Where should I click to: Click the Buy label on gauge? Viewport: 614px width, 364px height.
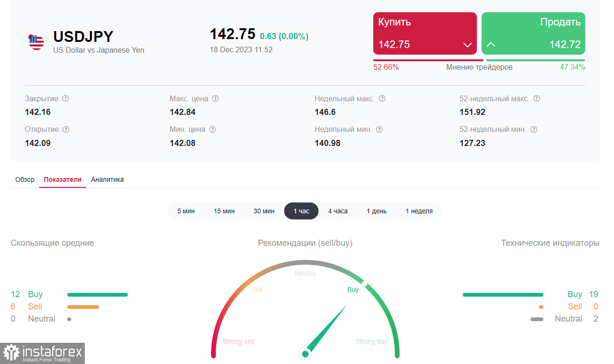(x=353, y=290)
